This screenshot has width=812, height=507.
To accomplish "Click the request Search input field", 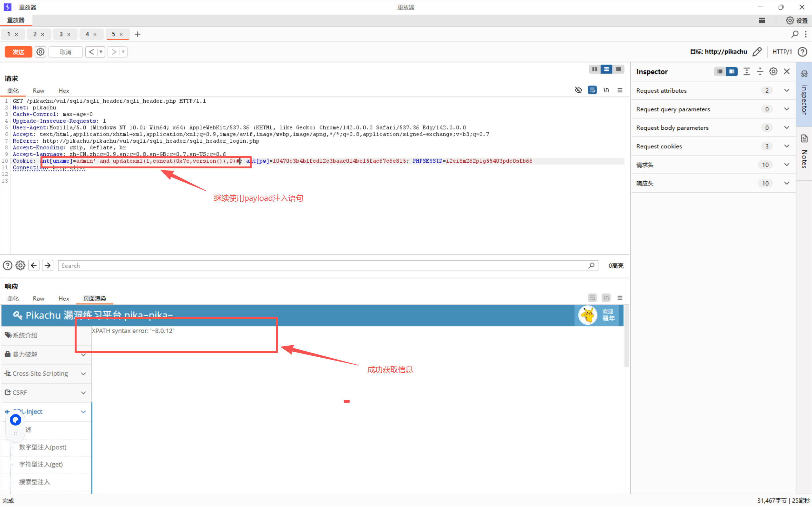I will point(322,266).
